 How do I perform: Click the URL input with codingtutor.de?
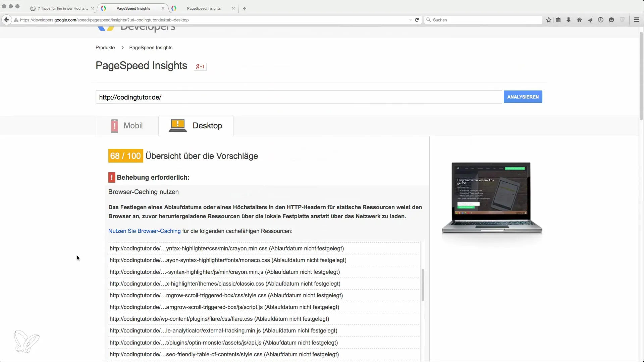click(299, 97)
